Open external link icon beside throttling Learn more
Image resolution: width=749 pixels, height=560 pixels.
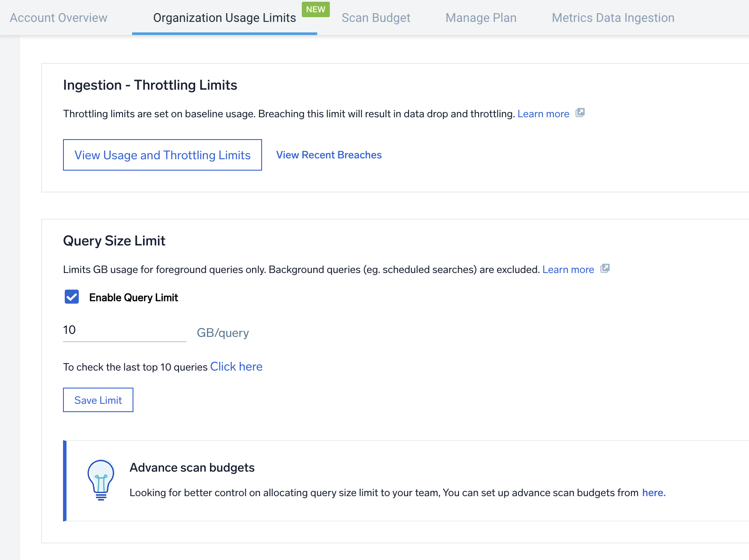point(580,113)
